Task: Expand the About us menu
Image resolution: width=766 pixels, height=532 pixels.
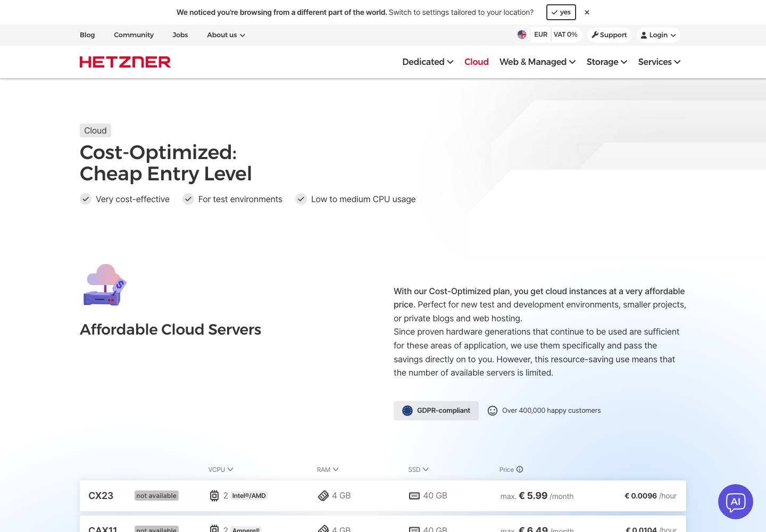Action: 226,35
